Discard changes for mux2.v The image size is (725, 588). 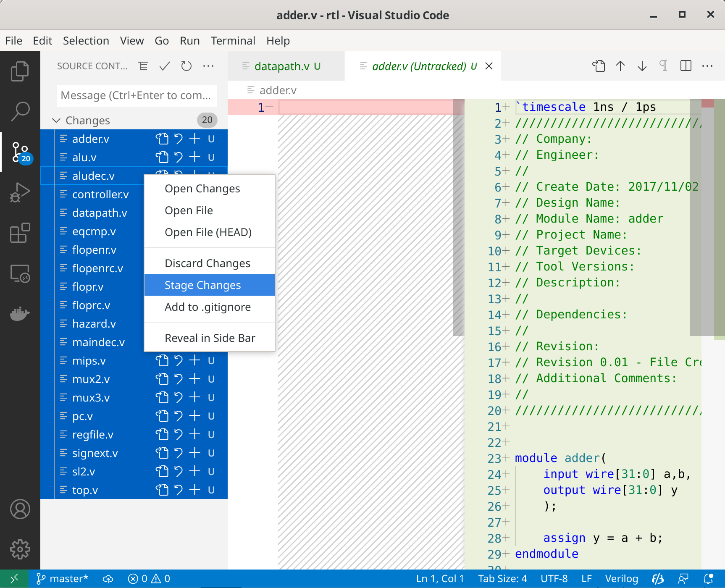(179, 379)
